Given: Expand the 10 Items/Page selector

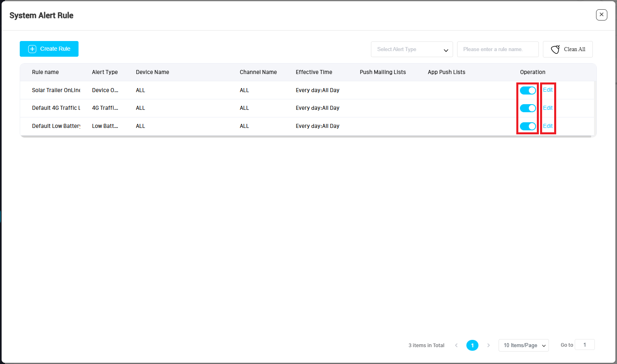Looking at the screenshot, I should 524,345.
